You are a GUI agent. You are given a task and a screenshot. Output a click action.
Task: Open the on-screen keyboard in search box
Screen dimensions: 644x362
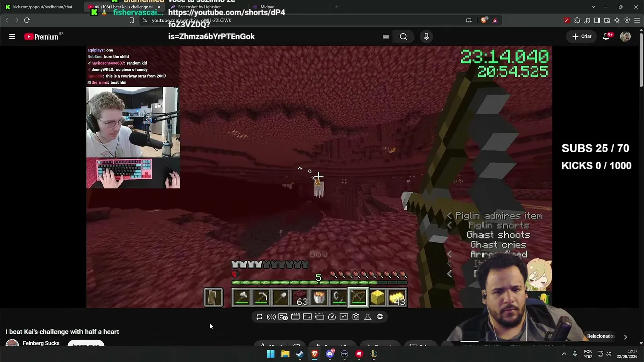point(386,37)
